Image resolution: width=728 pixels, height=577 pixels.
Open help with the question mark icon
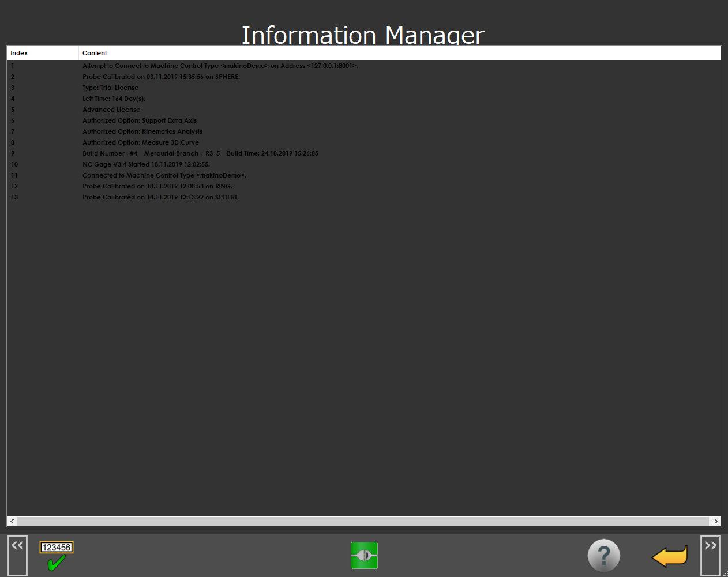pyautogui.click(x=603, y=556)
